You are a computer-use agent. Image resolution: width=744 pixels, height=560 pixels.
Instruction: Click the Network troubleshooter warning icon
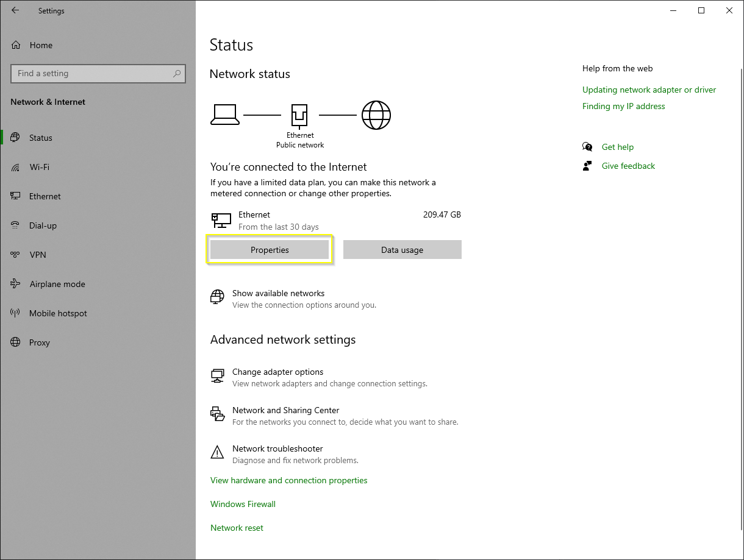click(x=217, y=452)
